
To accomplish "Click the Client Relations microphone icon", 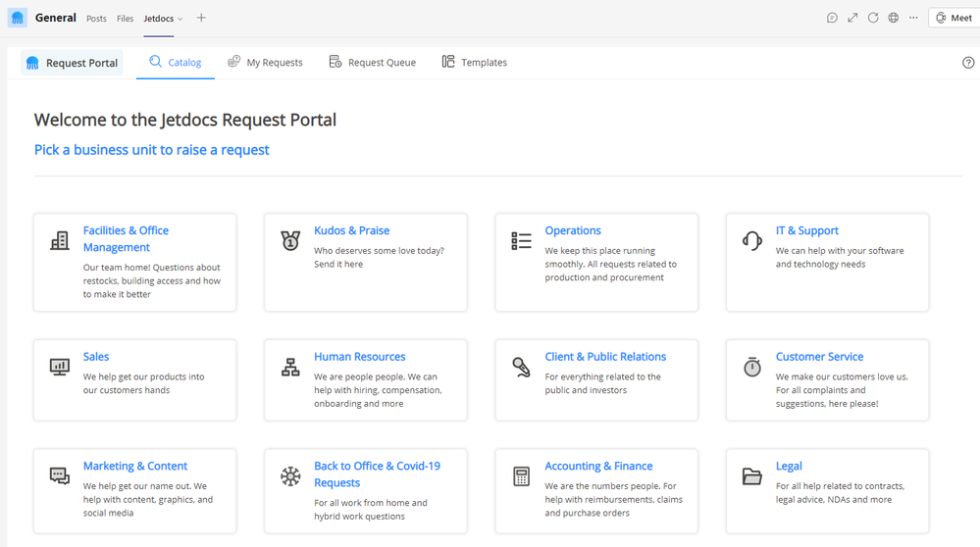I will [x=521, y=367].
